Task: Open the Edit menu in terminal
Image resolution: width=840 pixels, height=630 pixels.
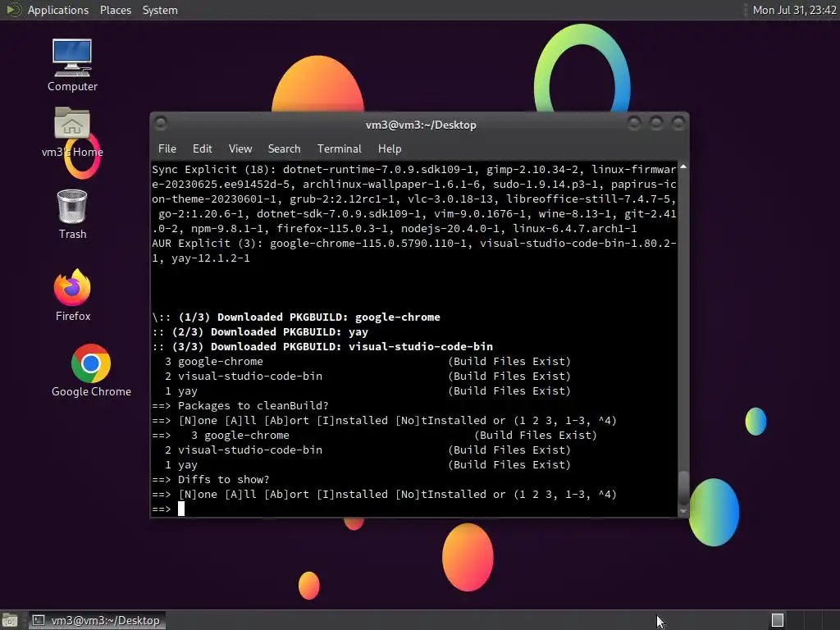Action: 202,148
